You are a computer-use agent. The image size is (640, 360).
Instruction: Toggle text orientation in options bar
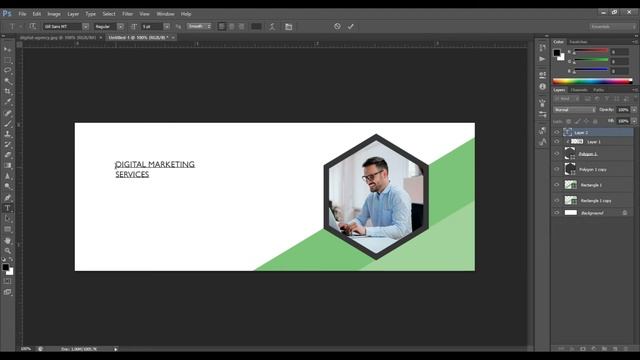(x=32, y=27)
